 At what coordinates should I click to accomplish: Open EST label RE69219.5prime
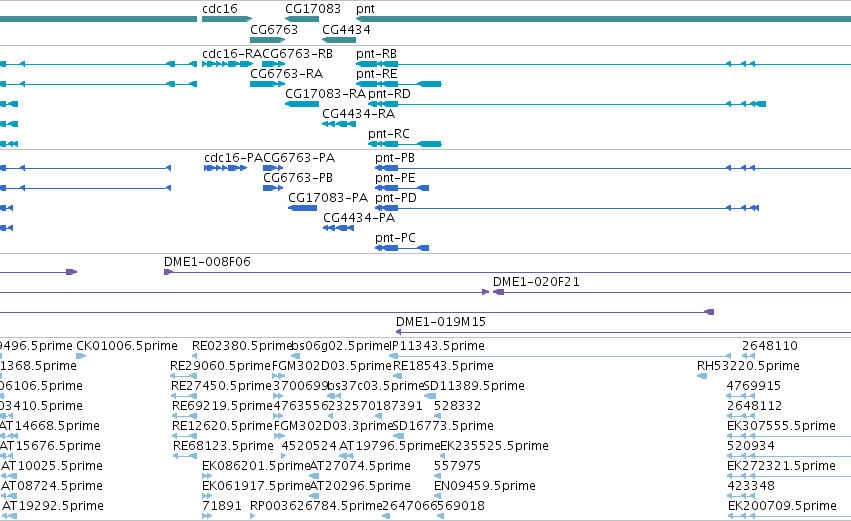click(222, 406)
